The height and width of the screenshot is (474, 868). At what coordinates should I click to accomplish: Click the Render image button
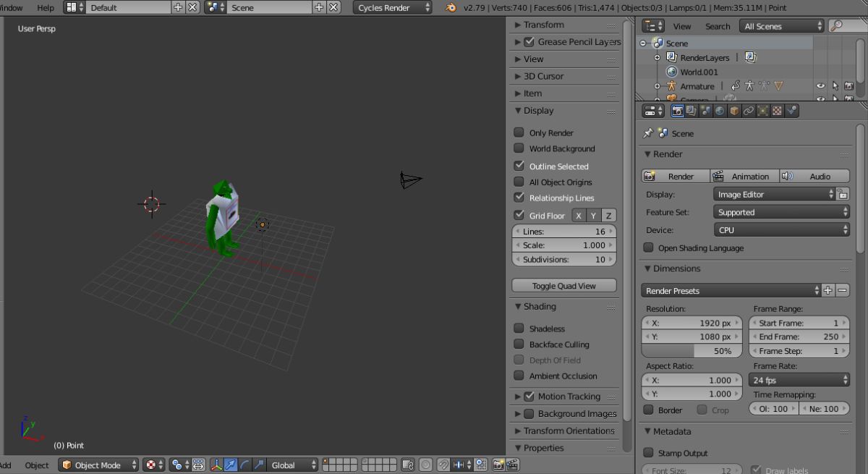click(x=675, y=176)
